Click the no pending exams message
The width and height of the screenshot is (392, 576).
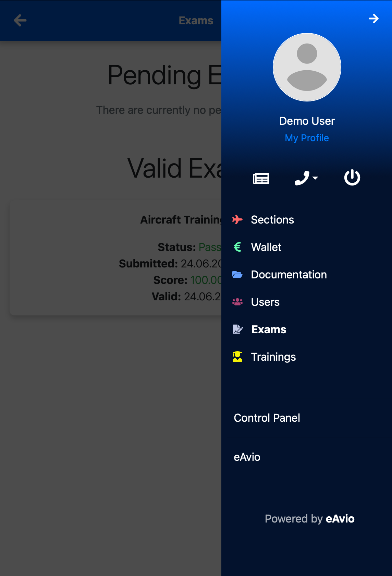pos(159,110)
